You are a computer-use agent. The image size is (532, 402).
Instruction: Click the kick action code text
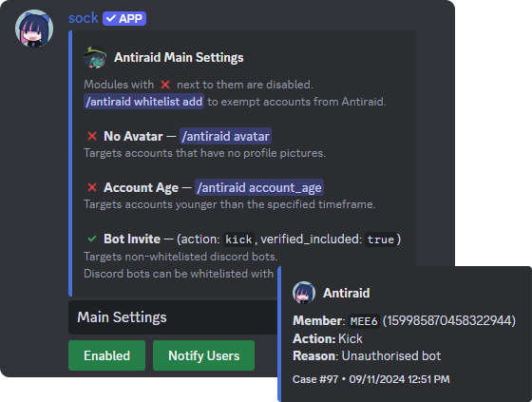click(238, 239)
